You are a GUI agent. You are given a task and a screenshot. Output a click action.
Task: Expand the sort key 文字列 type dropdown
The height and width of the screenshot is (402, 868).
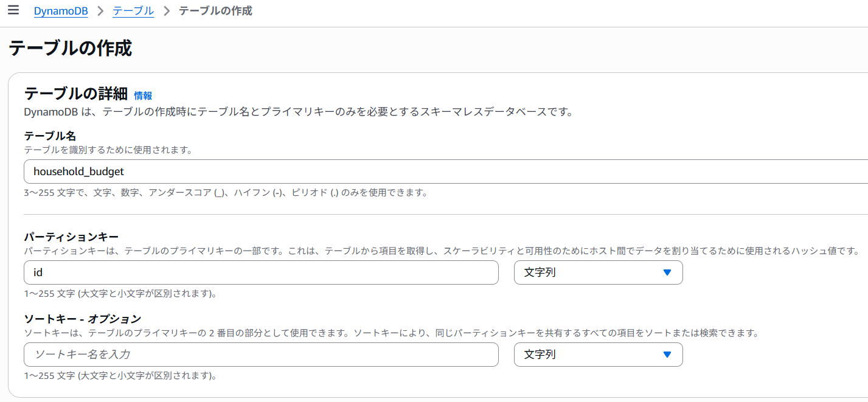(598, 355)
